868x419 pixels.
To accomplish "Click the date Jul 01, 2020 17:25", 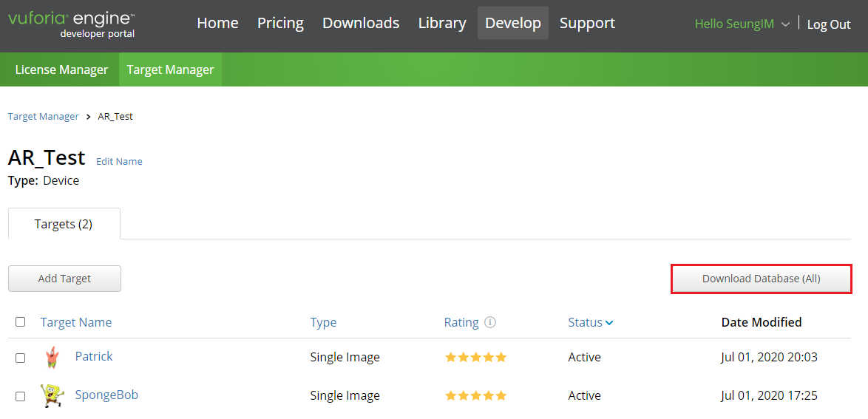I will coord(769,396).
